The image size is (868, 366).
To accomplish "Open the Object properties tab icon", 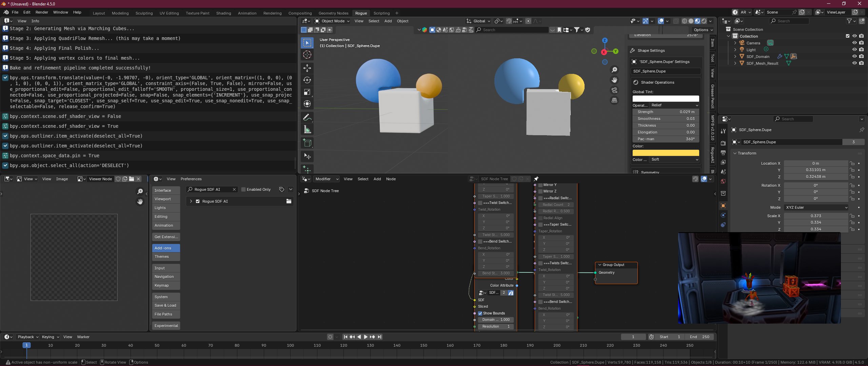I will (723, 206).
